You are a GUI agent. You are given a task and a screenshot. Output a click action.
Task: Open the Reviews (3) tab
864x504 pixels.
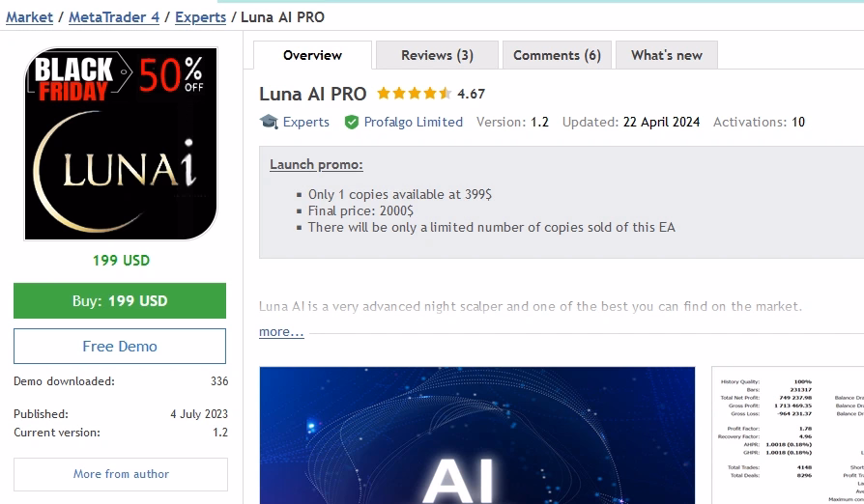(437, 55)
